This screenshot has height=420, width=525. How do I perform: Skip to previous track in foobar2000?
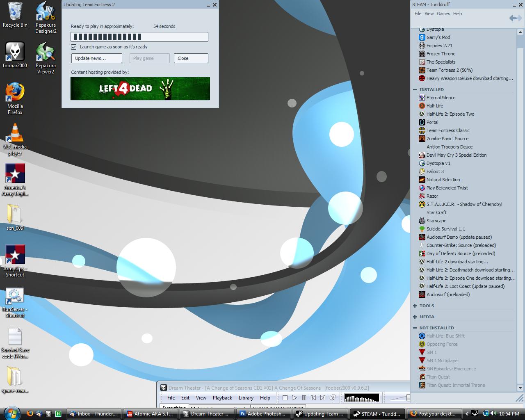(313, 398)
